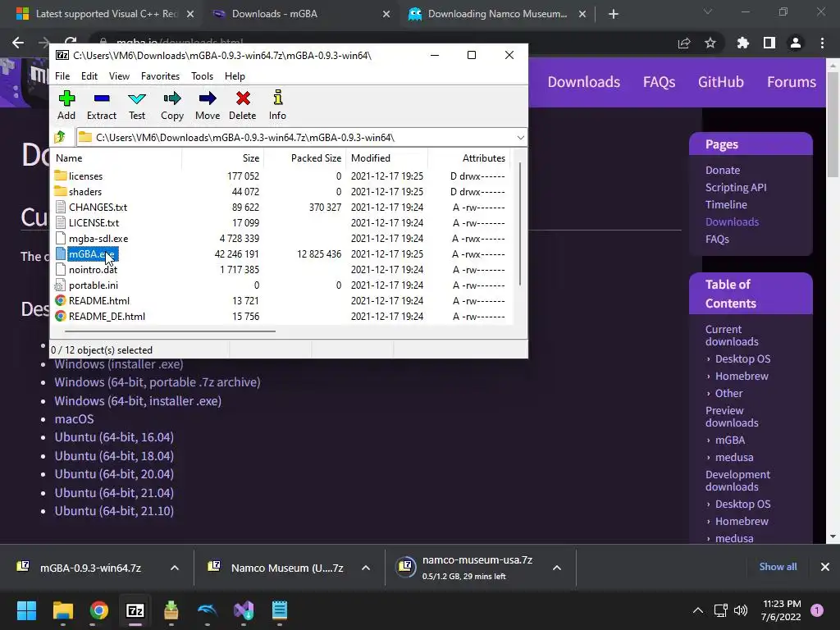840x630 pixels.
Task: Click the 7-Zip horizontal scrollbar
Action: click(x=170, y=331)
